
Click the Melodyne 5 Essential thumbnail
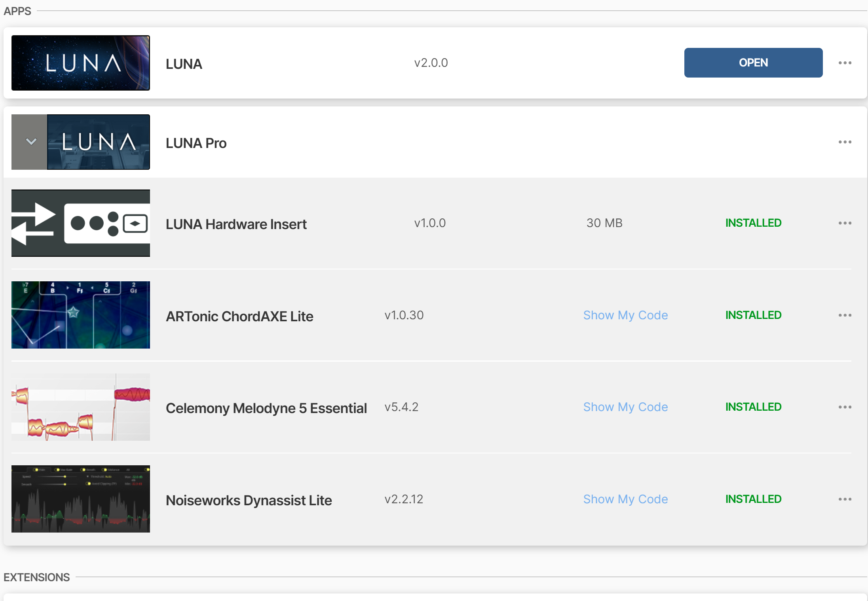(81, 407)
